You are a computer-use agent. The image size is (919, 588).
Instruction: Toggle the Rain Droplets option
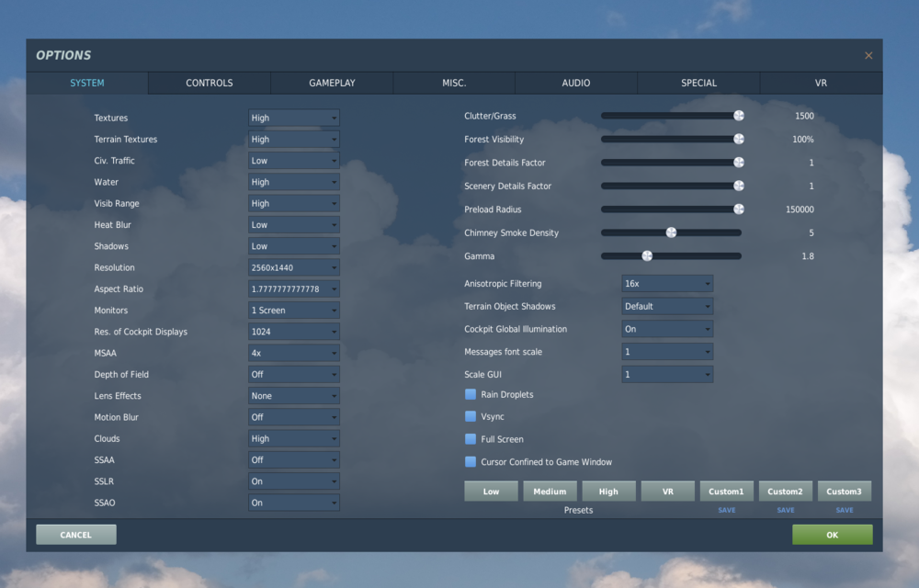coord(471,394)
